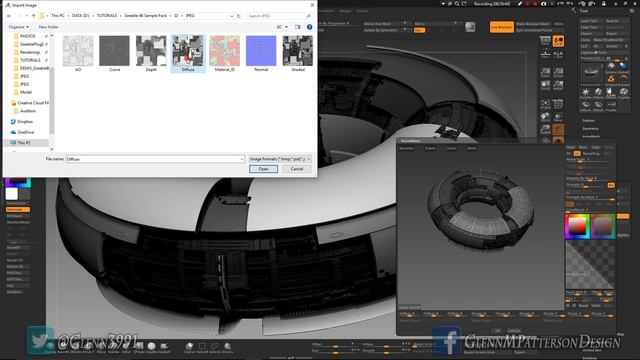Select the current tool thumbnail in Tool panel

click(591, 74)
